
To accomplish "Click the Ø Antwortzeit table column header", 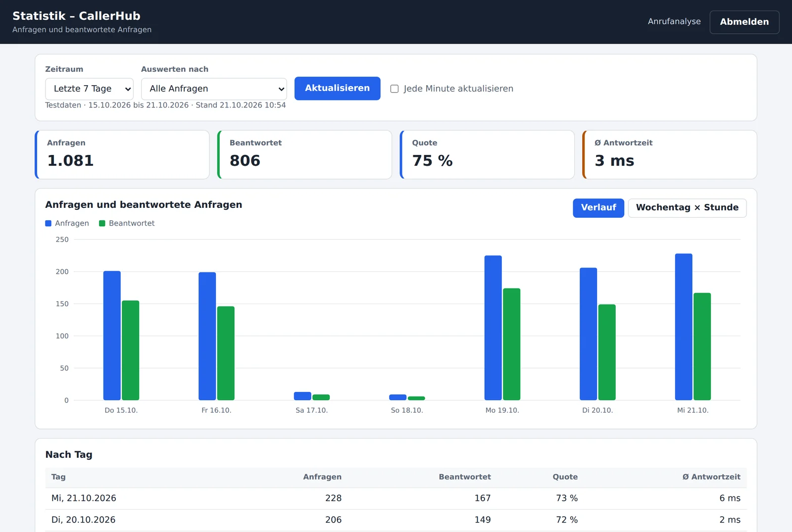I will click(711, 477).
